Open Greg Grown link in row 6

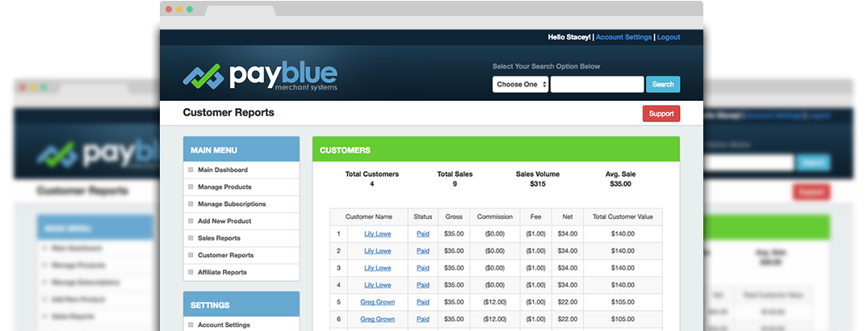(x=378, y=320)
